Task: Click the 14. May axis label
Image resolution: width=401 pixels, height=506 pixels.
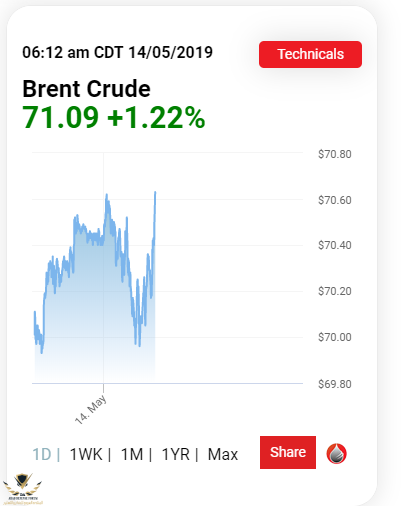Action: tap(91, 409)
